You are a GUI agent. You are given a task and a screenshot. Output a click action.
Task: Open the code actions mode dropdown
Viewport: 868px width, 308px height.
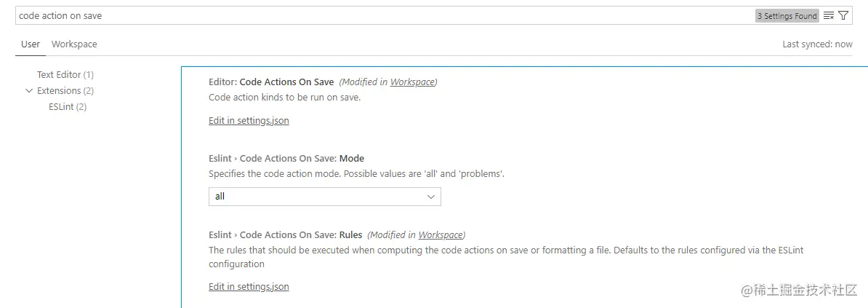pyautogui.click(x=324, y=197)
